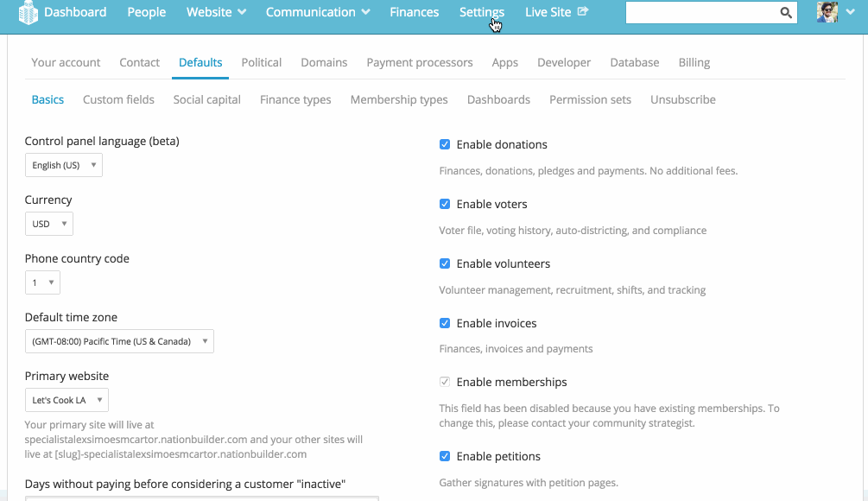Open the Database tab

(x=635, y=62)
